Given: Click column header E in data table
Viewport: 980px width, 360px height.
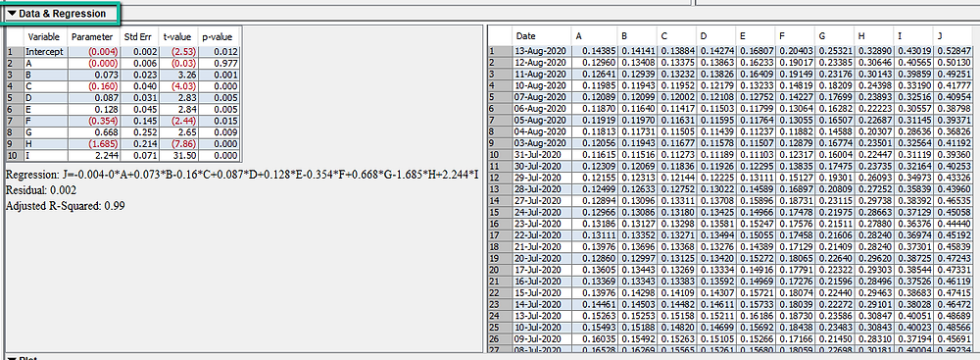Looking at the screenshot, I should point(755,36).
